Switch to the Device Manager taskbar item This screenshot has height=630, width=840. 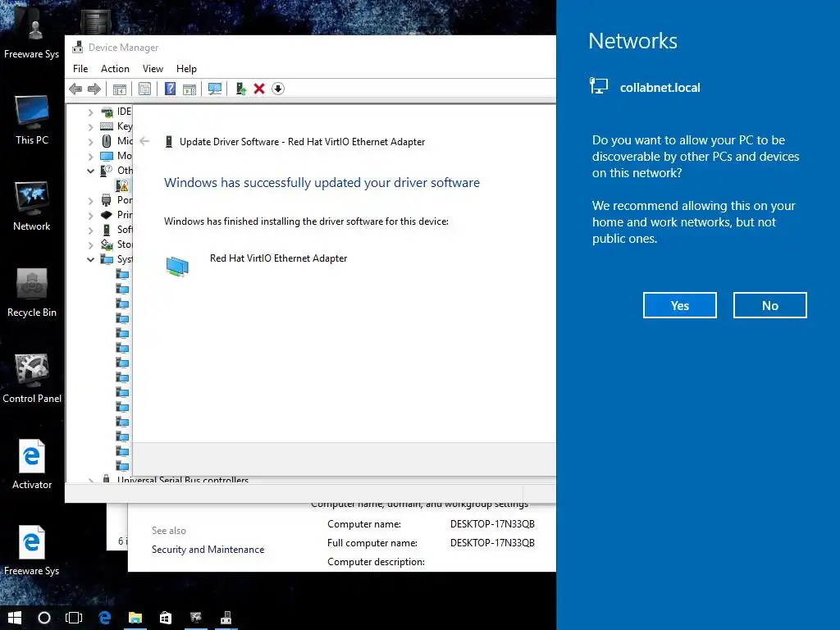pos(226,618)
